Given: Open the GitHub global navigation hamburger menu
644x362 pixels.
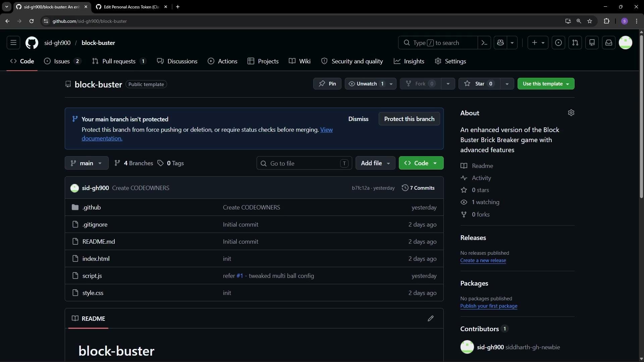Looking at the screenshot, I should click(x=13, y=43).
